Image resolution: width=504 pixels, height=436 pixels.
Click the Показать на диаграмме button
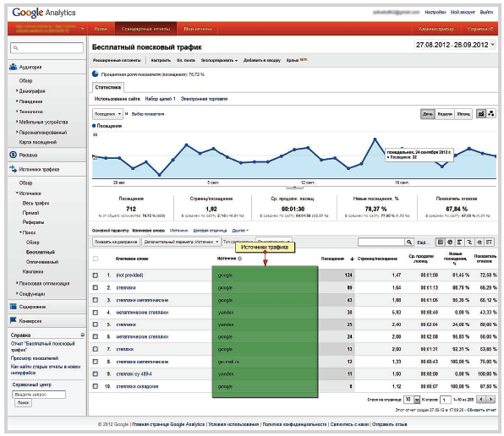[116, 242]
